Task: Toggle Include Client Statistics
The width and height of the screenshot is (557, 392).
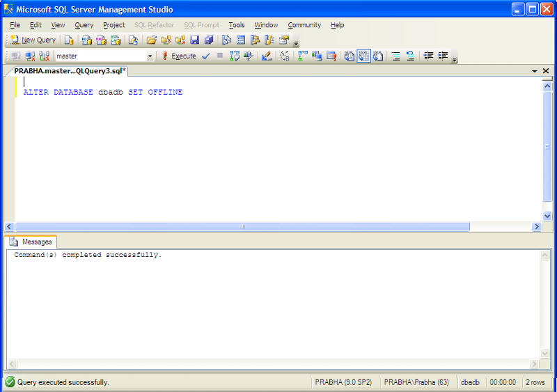Action: click(317, 56)
